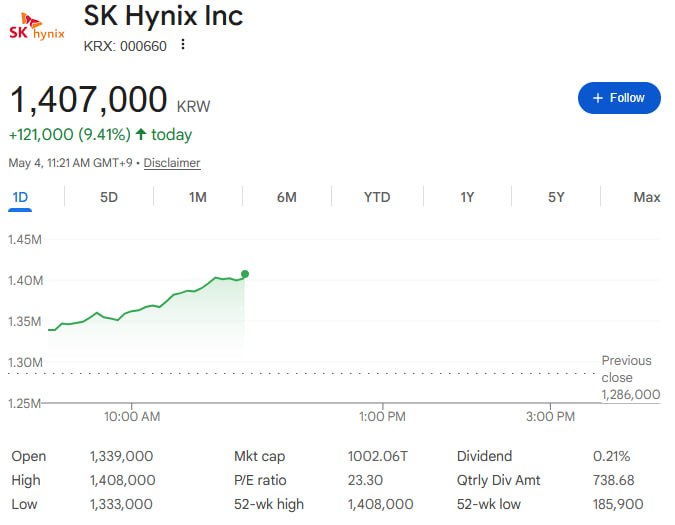Click the Qtrly Div Amt label
Screen dimensions: 675x525
click(x=499, y=480)
